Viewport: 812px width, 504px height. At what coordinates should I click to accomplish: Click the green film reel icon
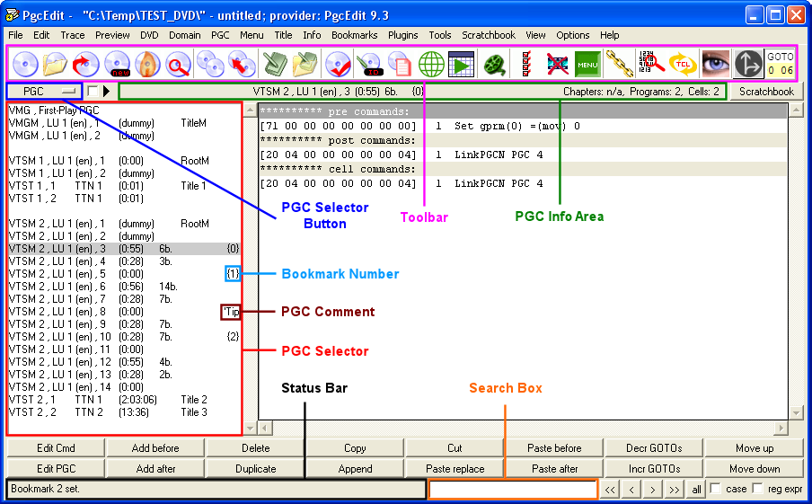(x=495, y=64)
